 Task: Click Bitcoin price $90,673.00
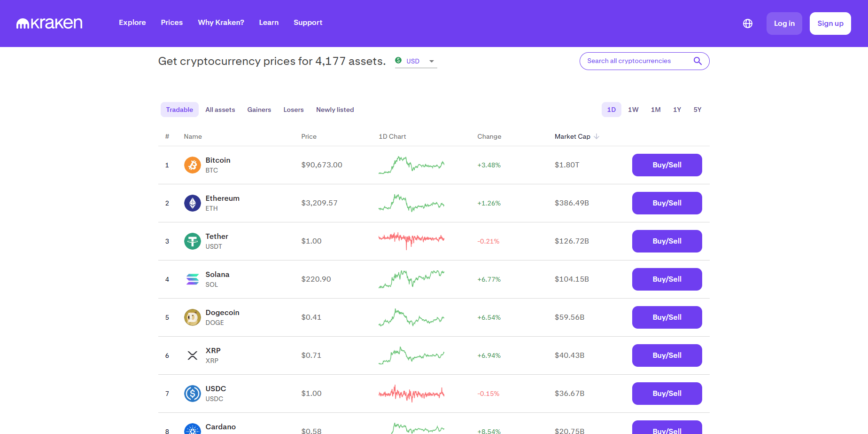(322, 165)
